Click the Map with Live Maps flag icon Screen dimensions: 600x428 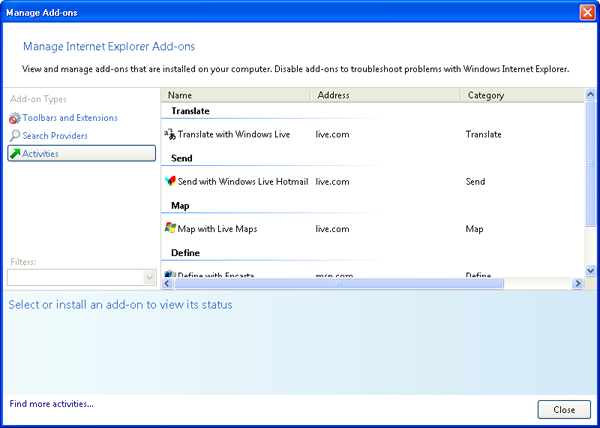pos(170,228)
